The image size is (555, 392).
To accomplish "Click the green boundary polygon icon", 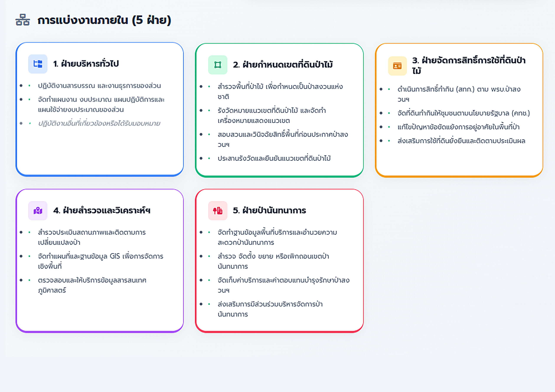I will click(217, 65).
